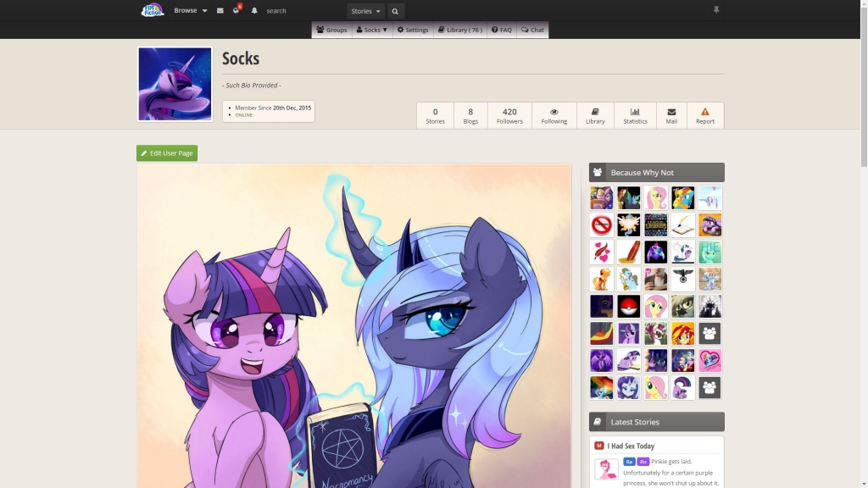Open the feed icon with red badge
Image resolution: width=868 pixels, height=488 pixels.
(x=236, y=10)
